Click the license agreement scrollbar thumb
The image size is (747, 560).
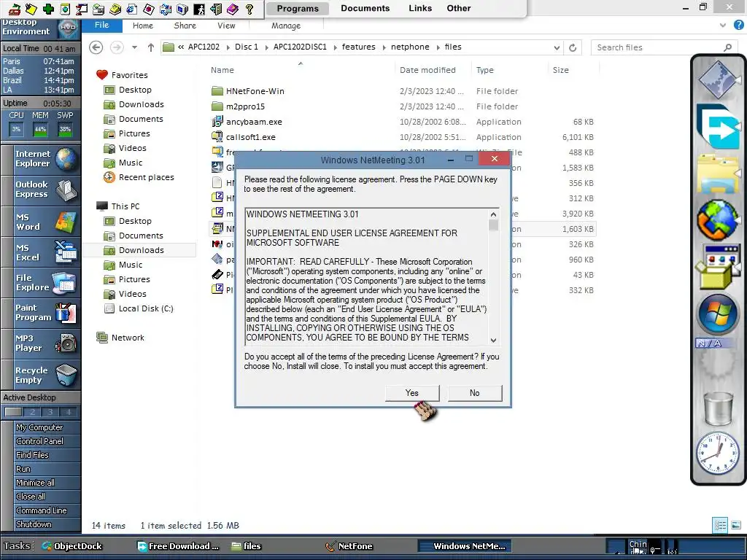pyautogui.click(x=494, y=225)
